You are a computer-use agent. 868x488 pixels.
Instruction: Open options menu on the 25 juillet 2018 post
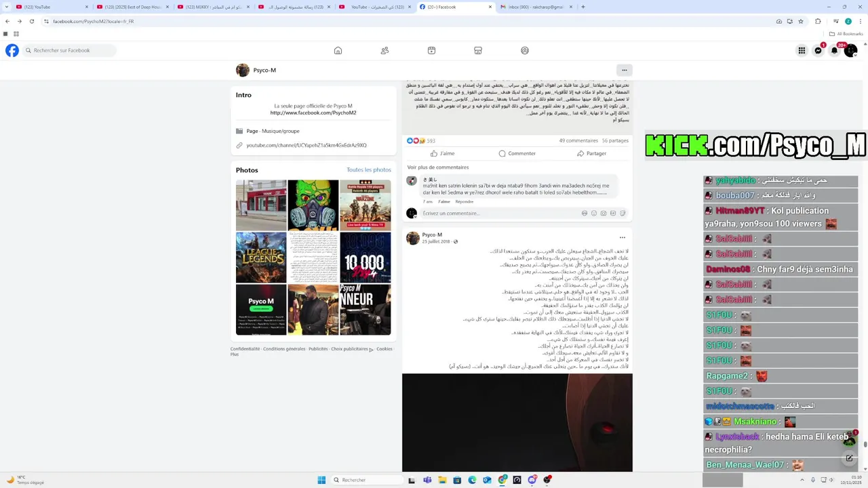(x=622, y=237)
